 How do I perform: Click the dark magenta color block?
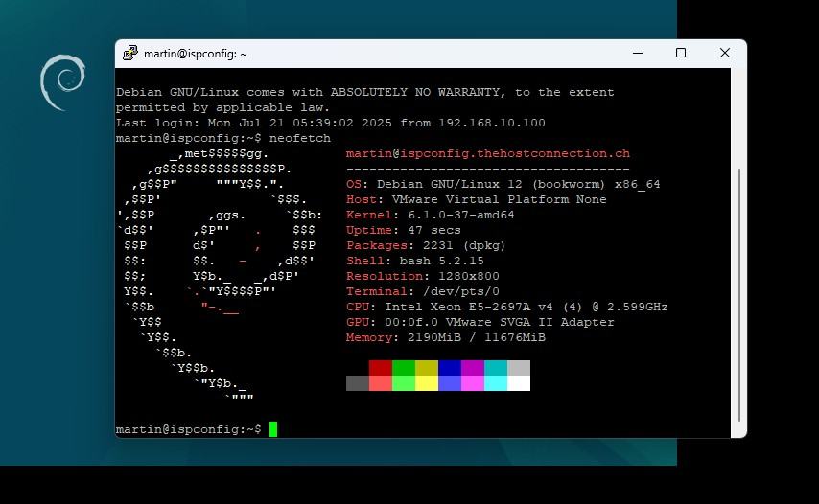click(x=473, y=368)
